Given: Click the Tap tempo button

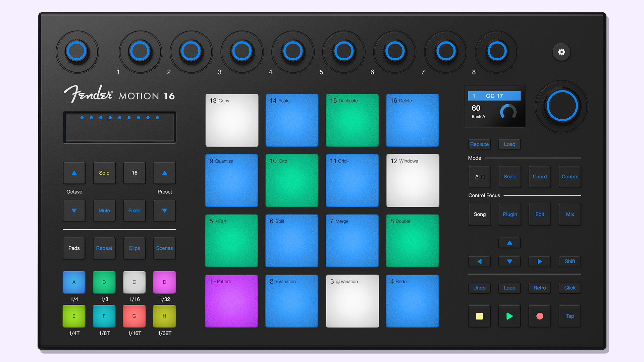Looking at the screenshot, I should click(x=570, y=316).
